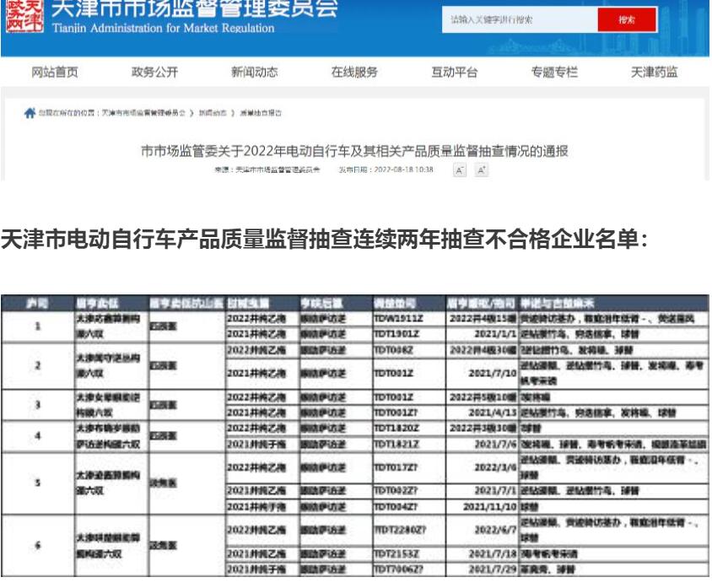Image resolution: width=712 pixels, height=588 pixels.
Task: Decrease font size with A- icon
Action: point(460,170)
